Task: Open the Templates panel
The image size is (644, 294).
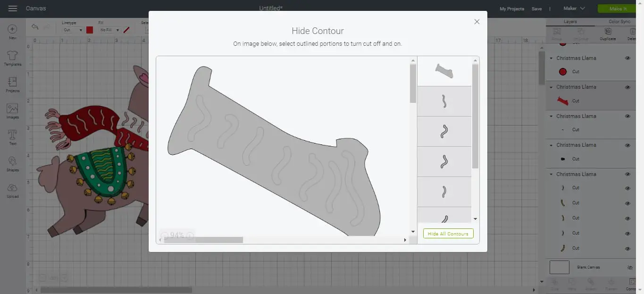Action: (x=13, y=59)
